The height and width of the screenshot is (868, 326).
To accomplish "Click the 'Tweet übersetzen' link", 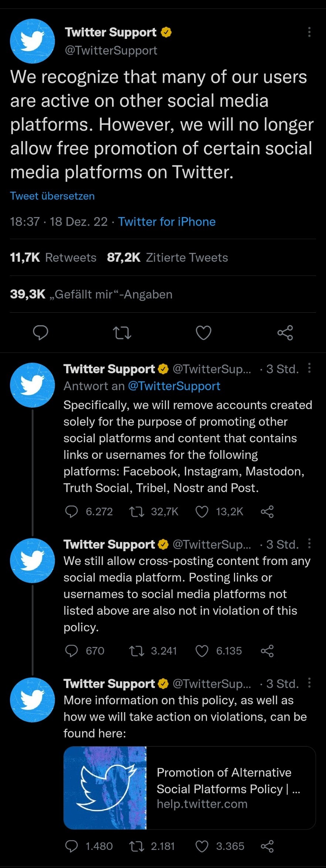I will 52,196.
